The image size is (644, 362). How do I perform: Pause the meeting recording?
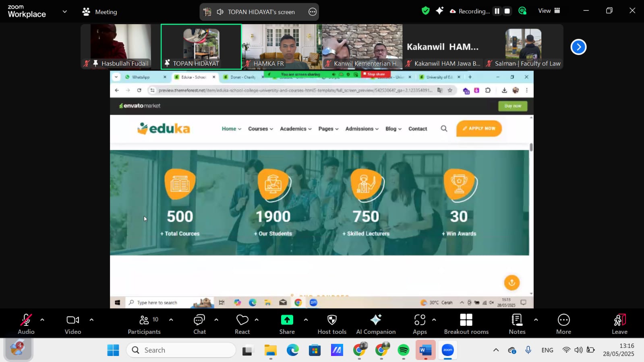(x=497, y=11)
